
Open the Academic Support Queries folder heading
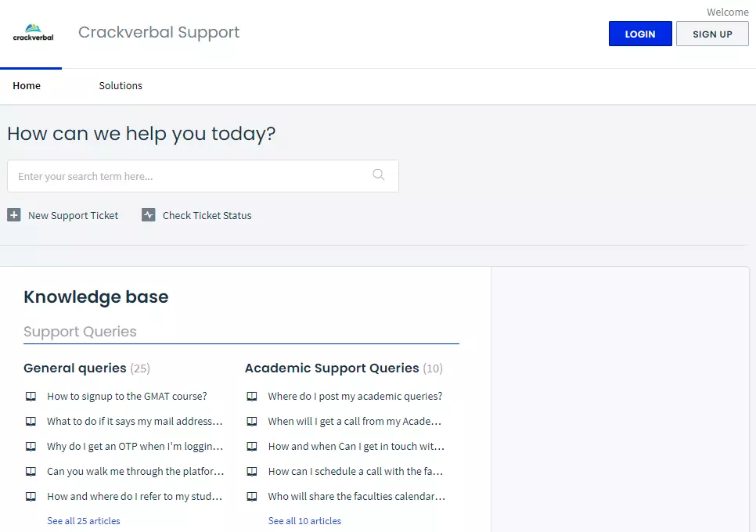(x=332, y=368)
